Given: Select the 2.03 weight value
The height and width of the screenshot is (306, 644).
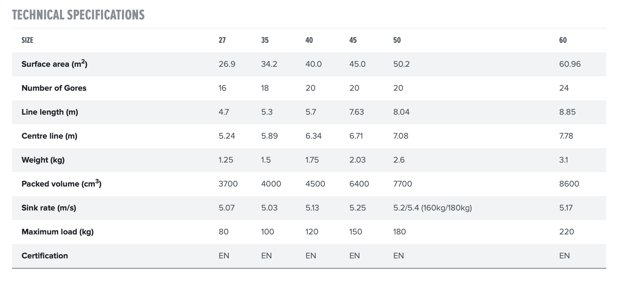Looking at the screenshot, I should (357, 160).
